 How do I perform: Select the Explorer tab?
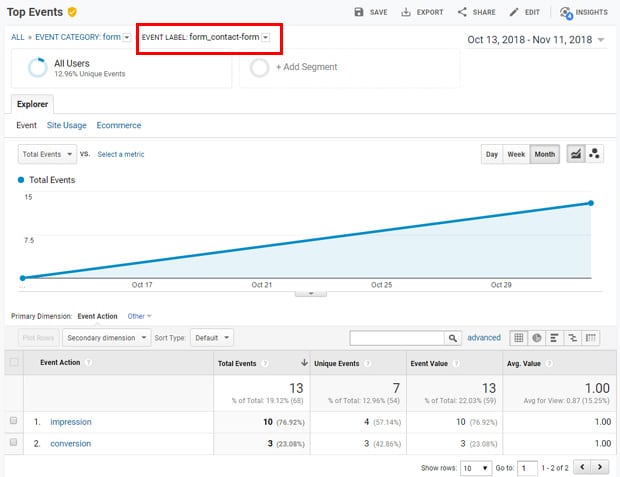[x=32, y=104]
